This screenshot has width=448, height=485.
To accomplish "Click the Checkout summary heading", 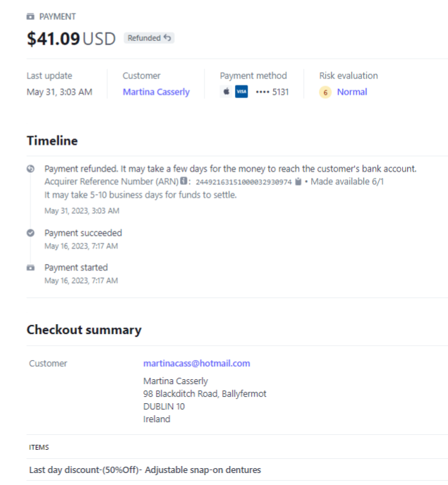I will coord(84,330).
